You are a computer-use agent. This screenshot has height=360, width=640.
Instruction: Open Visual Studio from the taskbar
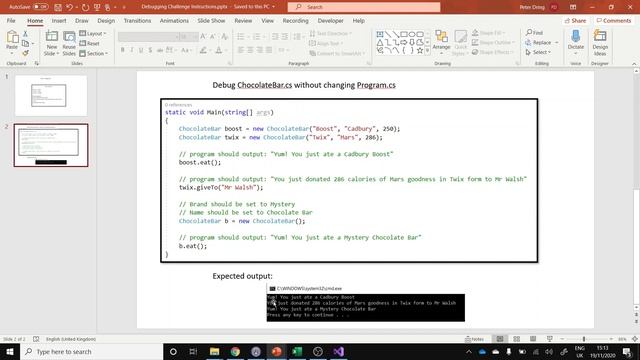pos(338,351)
